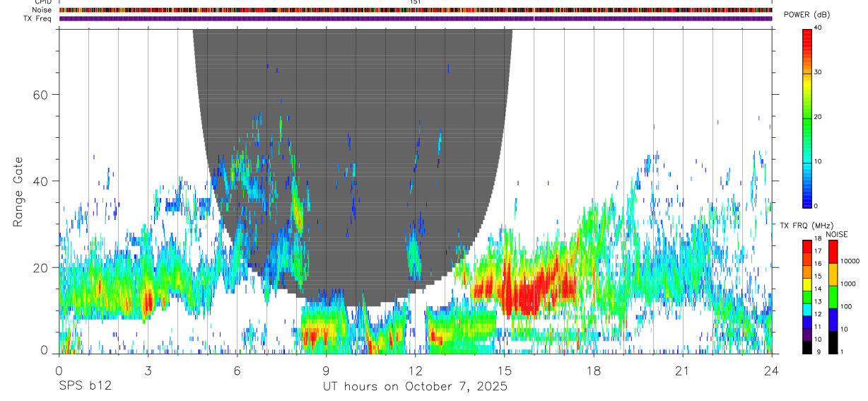Click the 10 label on the POWER colorbar
Image resolution: width=868 pixels, height=401 pixels.
(817, 161)
